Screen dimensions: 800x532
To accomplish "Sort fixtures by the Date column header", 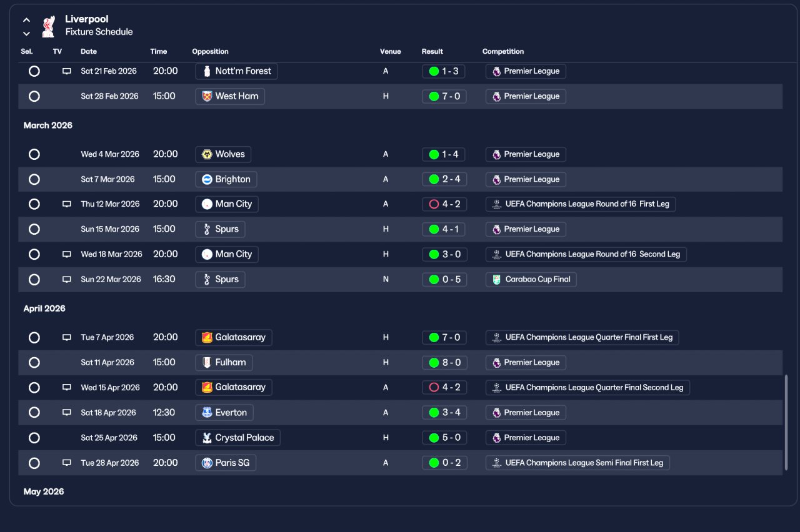I will click(x=89, y=52).
